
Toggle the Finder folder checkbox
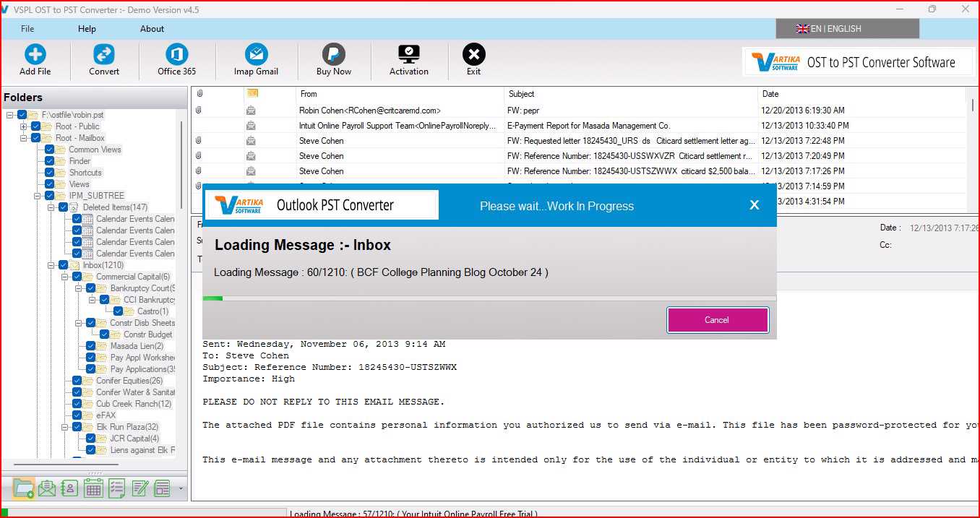click(50, 161)
